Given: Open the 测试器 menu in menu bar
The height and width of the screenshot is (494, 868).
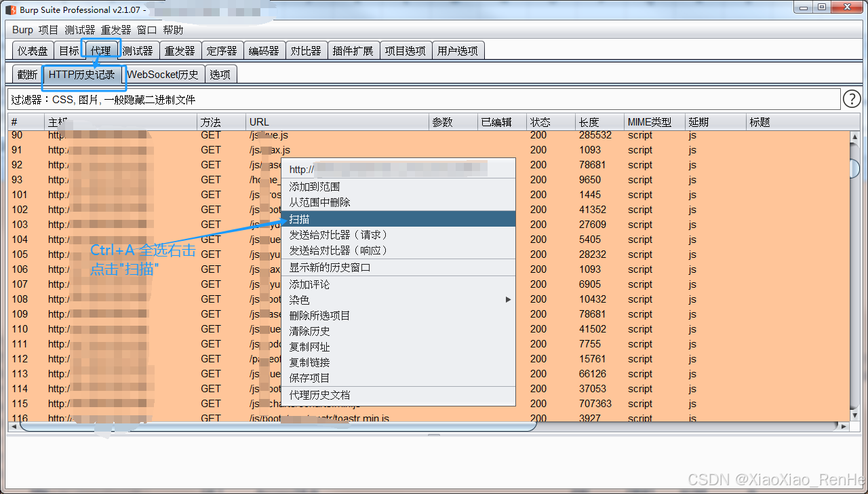Looking at the screenshot, I should pos(80,30).
